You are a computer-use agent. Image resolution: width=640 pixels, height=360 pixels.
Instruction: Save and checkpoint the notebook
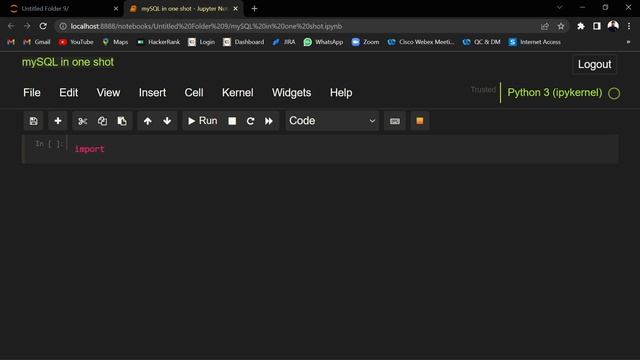[33, 121]
